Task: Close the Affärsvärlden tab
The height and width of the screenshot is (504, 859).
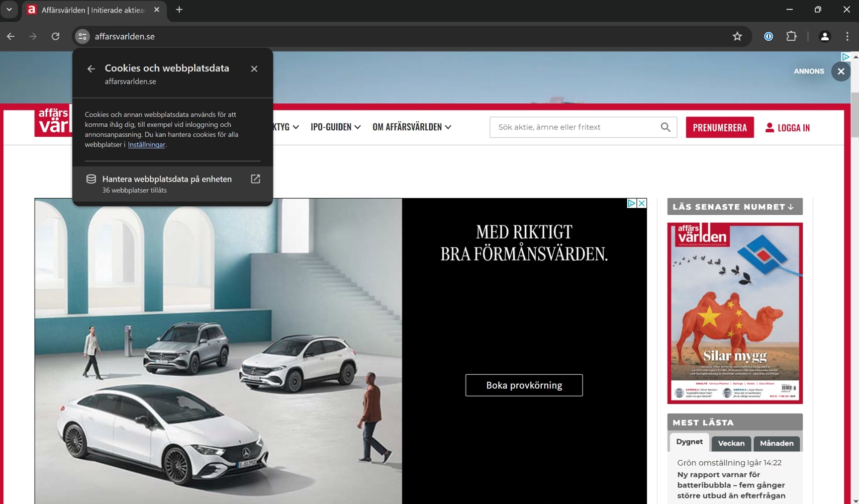Action: coord(157,9)
